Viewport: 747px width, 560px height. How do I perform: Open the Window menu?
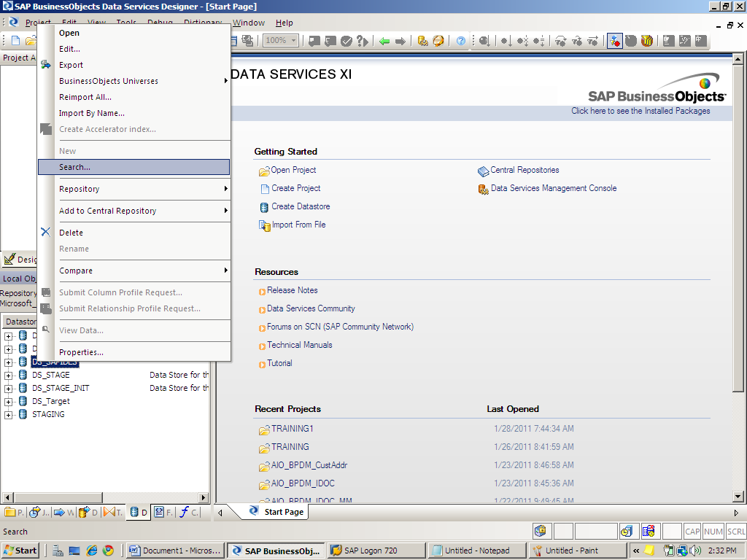tap(248, 23)
